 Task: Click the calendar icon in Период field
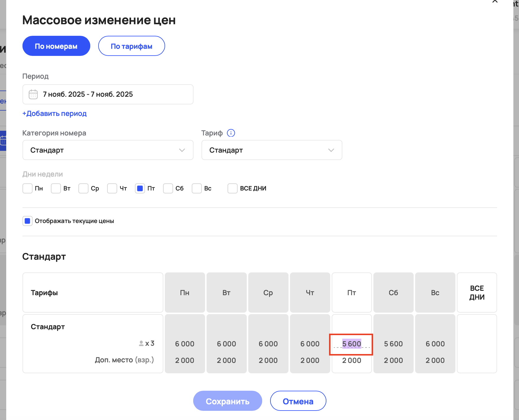tap(33, 94)
